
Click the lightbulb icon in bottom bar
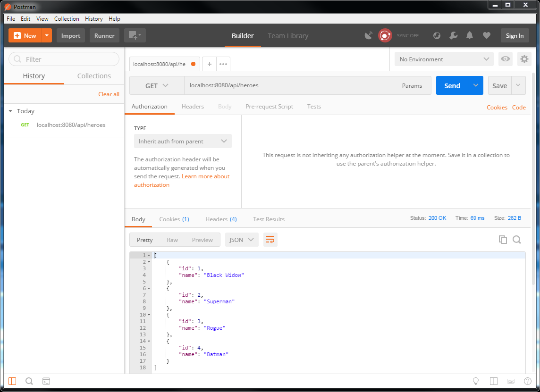coord(476,381)
